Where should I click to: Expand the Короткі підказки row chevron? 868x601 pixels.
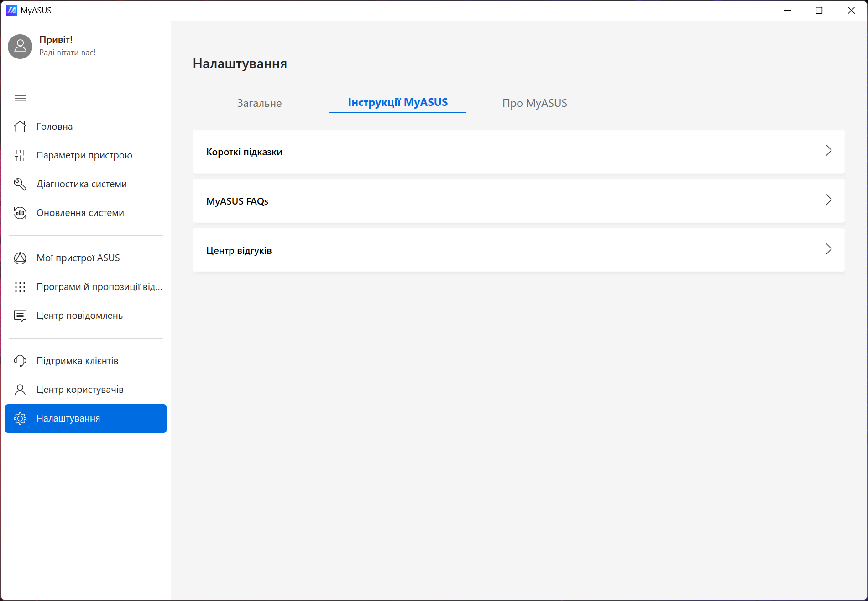pyautogui.click(x=828, y=151)
